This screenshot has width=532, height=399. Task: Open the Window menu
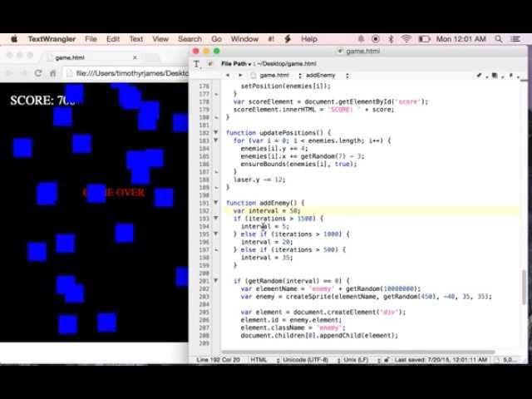coord(244,39)
